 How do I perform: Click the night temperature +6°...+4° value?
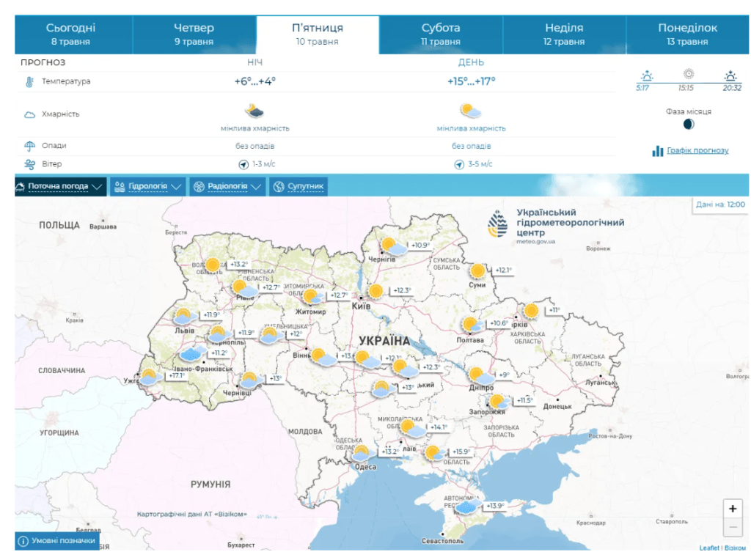(254, 82)
